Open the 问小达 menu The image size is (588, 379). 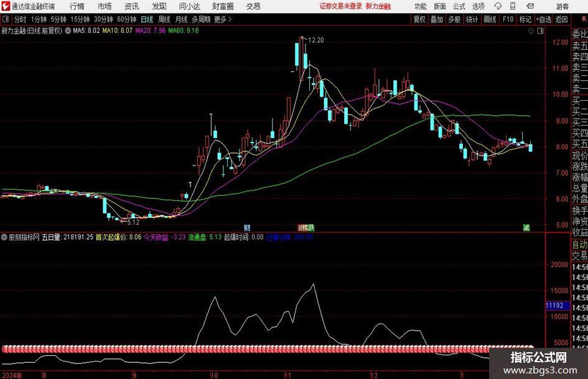[189, 6]
